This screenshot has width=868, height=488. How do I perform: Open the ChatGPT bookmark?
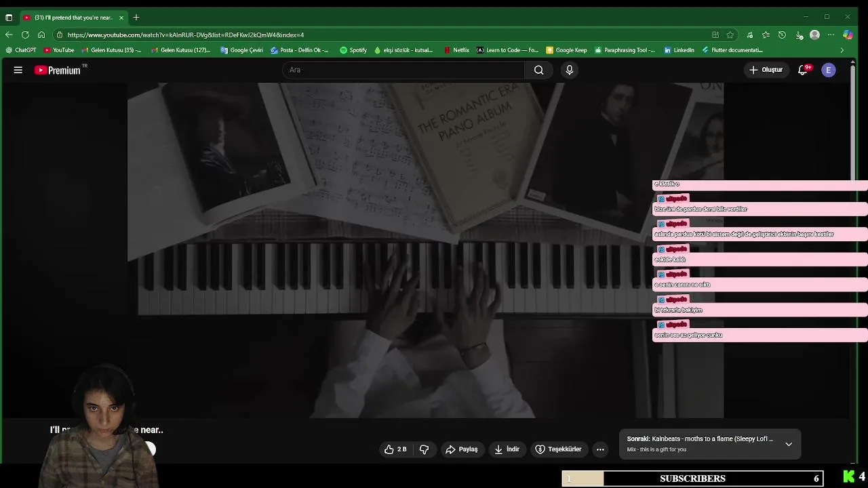pyautogui.click(x=21, y=50)
